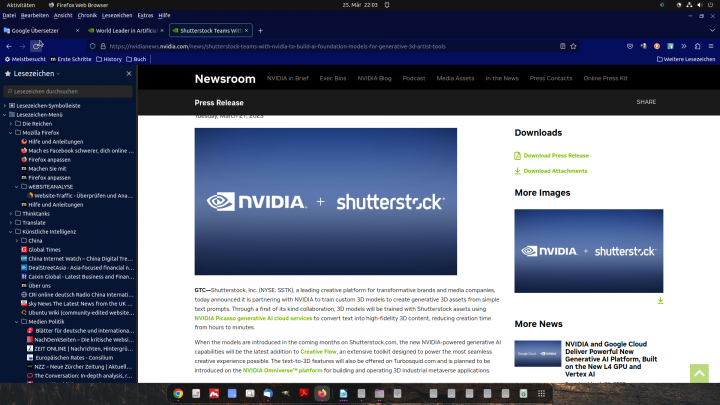This screenshot has height=405, width=720.
Task: Open the show applications grid in dock
Action: [x=541, y=394]
